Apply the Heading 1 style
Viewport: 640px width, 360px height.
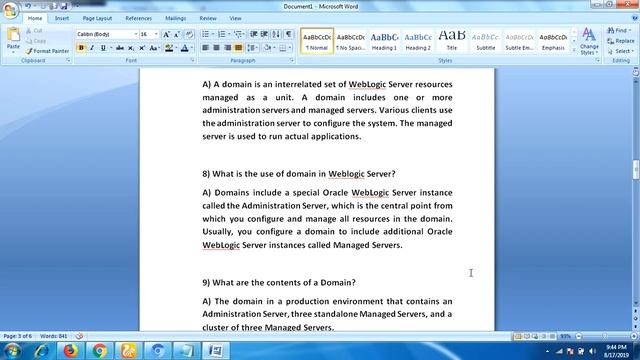[x=384, y=41]
